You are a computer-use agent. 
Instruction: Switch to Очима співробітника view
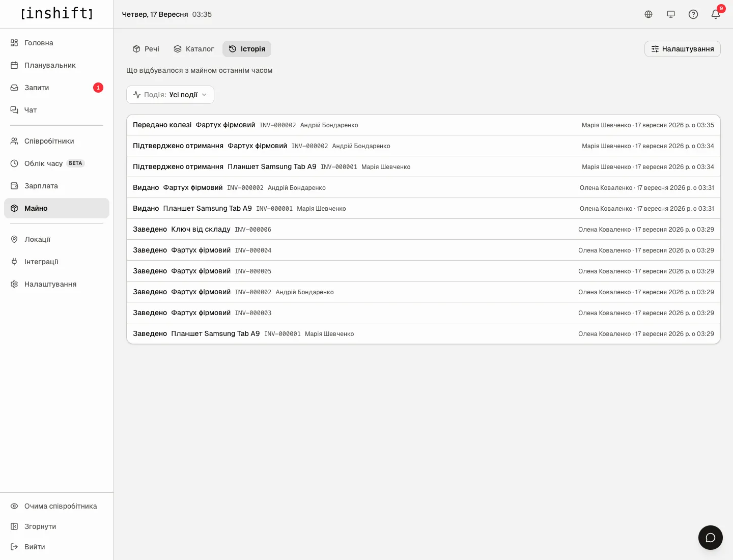57,506
